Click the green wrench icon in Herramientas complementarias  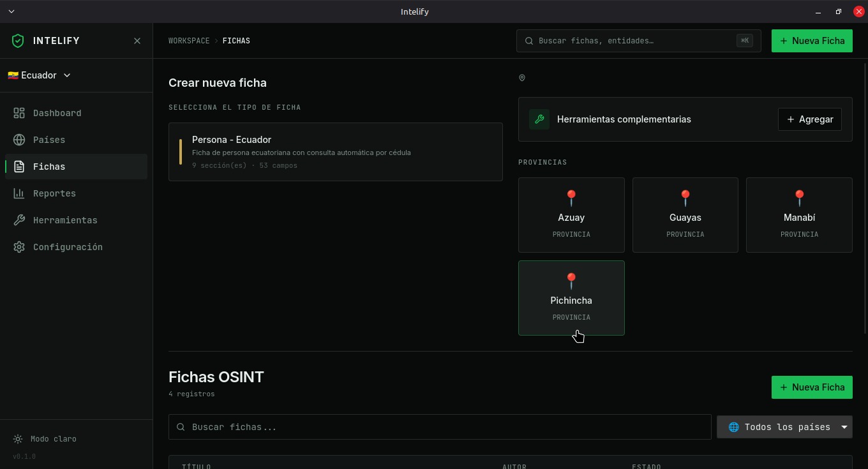click(539, 119)
